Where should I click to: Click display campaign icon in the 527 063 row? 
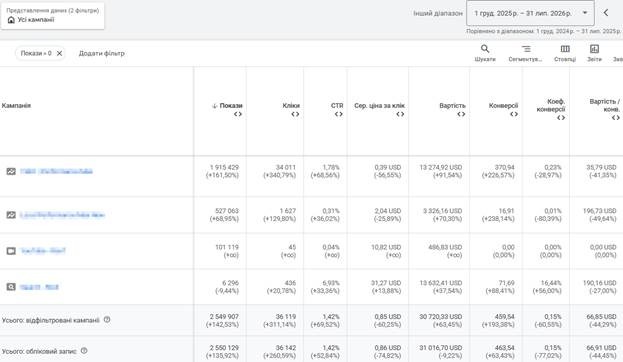click(11, 215)
